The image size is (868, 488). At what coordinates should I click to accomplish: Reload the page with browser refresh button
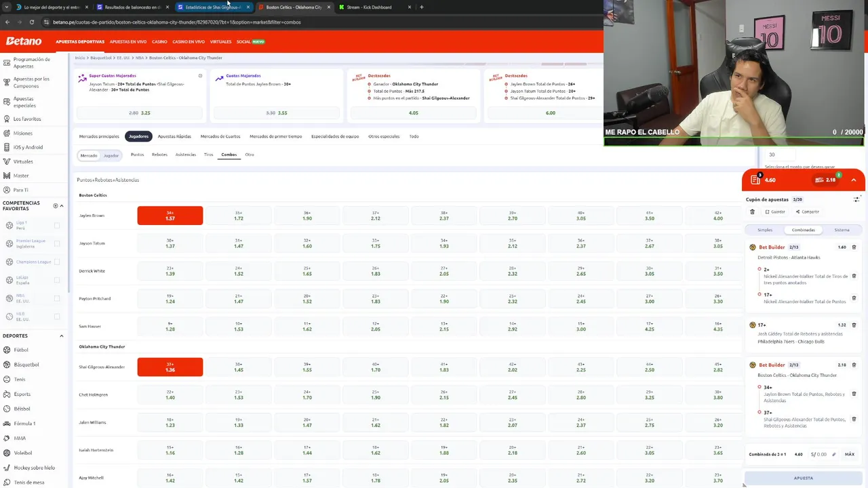pos(31,22)
